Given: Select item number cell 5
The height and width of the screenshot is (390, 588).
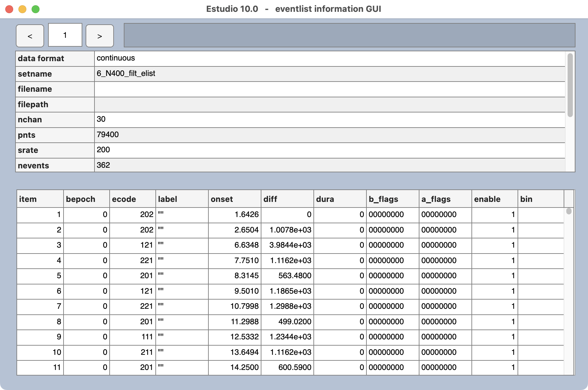Looking at the screenshot, I should 40,276.
